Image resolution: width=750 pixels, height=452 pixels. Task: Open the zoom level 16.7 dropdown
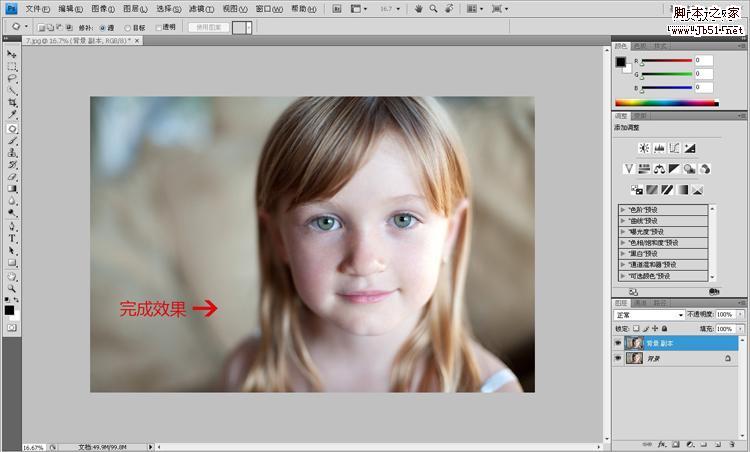[x=398, y=9]
